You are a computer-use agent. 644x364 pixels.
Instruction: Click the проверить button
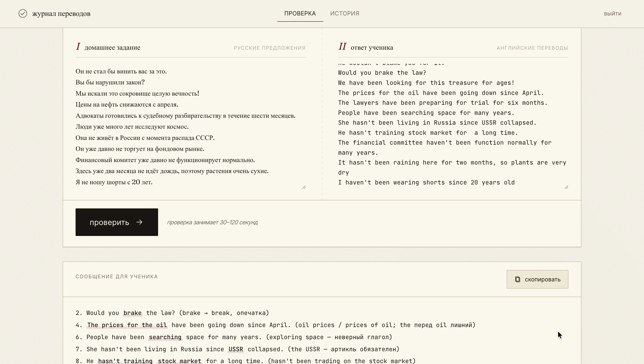pyautogui.click(x=117, y=222)
